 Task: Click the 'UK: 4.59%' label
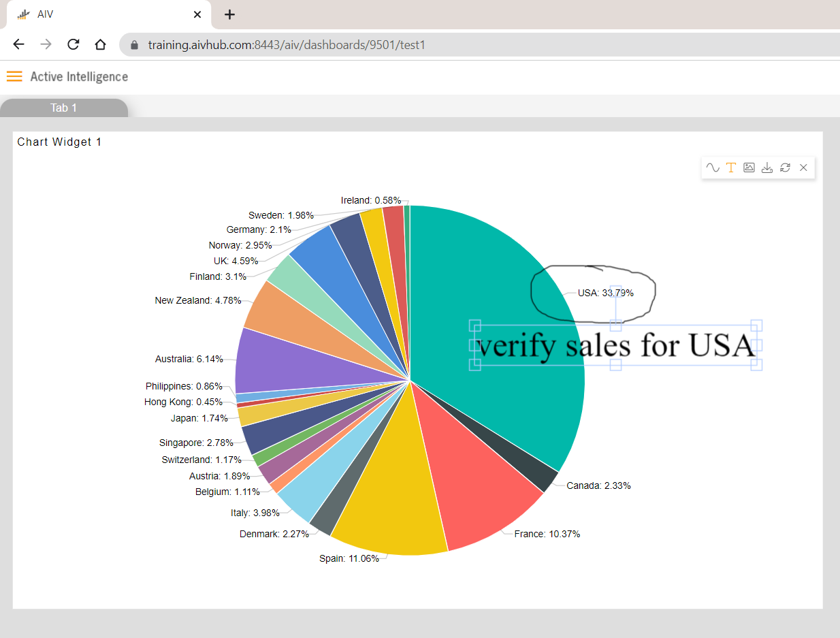(236, 261)
